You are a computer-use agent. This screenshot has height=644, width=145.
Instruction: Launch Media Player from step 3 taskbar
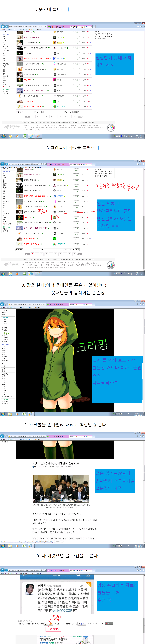[17, 414]
